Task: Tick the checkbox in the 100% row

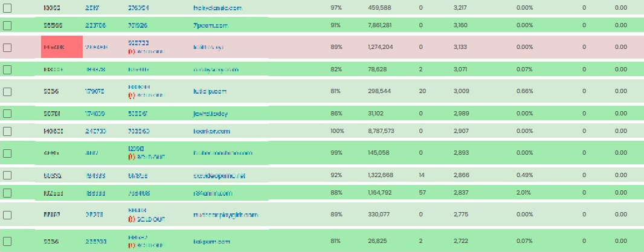Action: pos(7,131)
